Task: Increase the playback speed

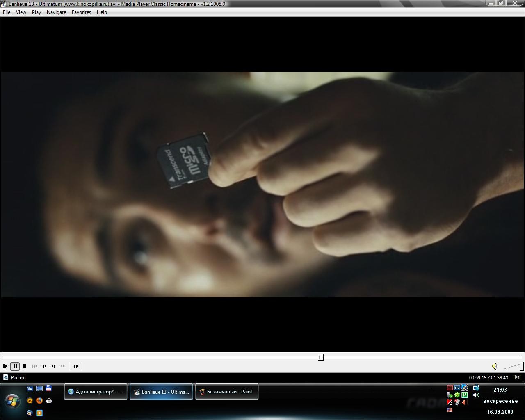Action: click(x=53, y=366)
